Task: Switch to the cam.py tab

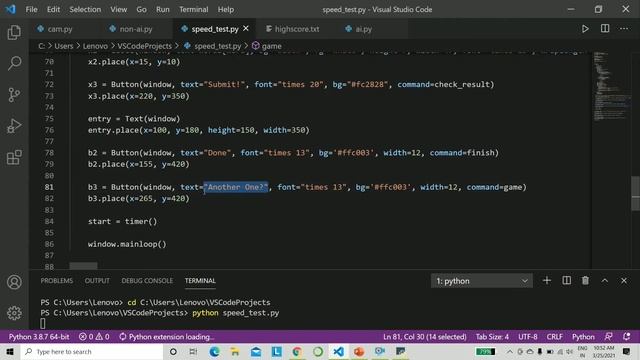Action: [x=60, y=29]
